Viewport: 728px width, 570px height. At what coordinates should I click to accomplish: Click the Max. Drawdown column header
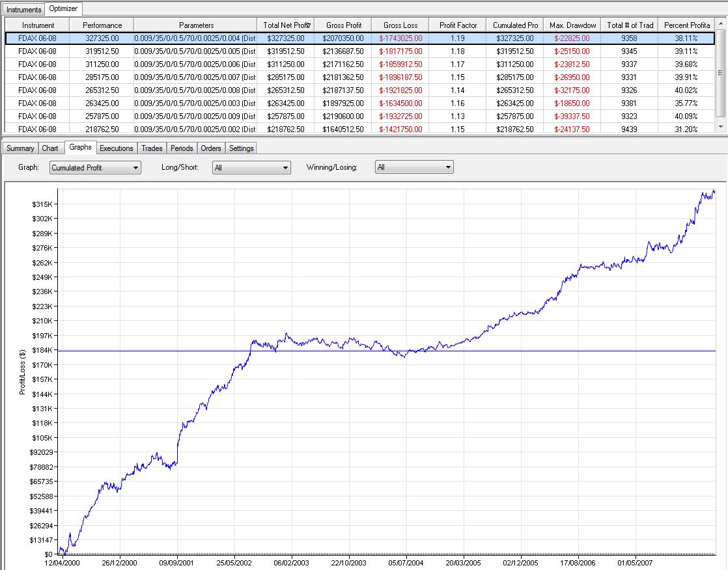(x=572, y=25)
